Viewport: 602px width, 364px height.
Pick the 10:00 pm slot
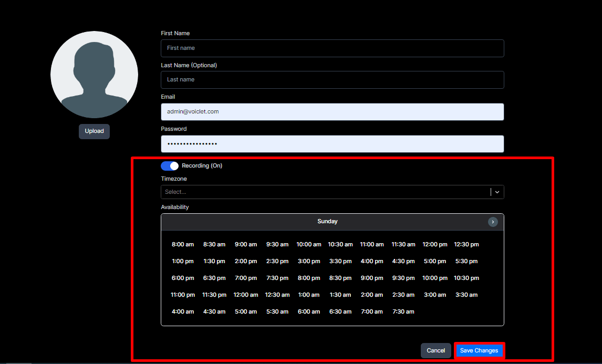coord(434,278)
